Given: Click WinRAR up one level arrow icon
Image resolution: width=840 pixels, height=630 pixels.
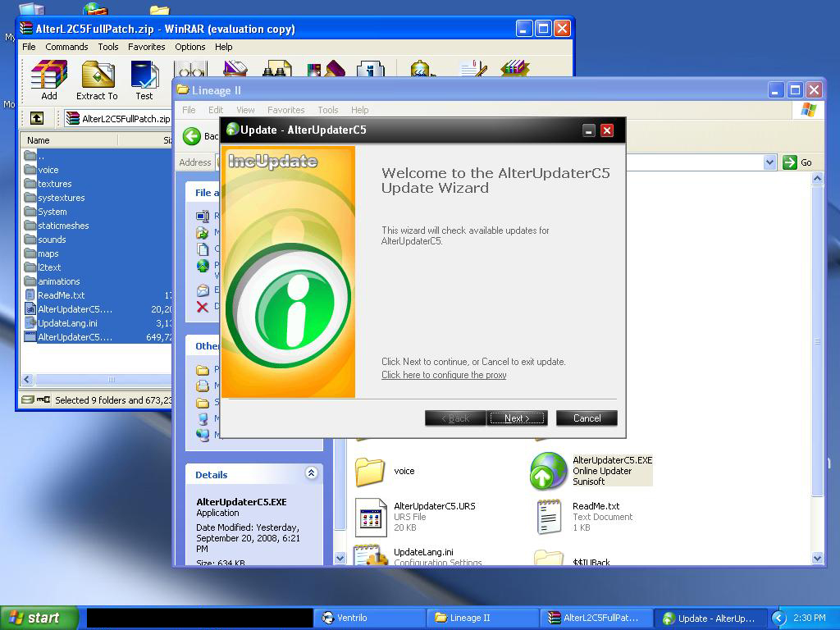Looking at the screenshot, I should (36, 118).
